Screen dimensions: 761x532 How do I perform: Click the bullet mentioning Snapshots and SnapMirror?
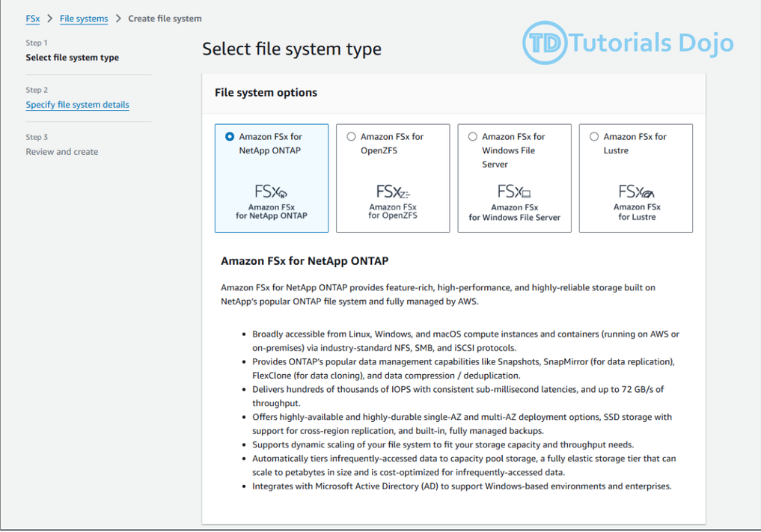(x=463, y=368)
